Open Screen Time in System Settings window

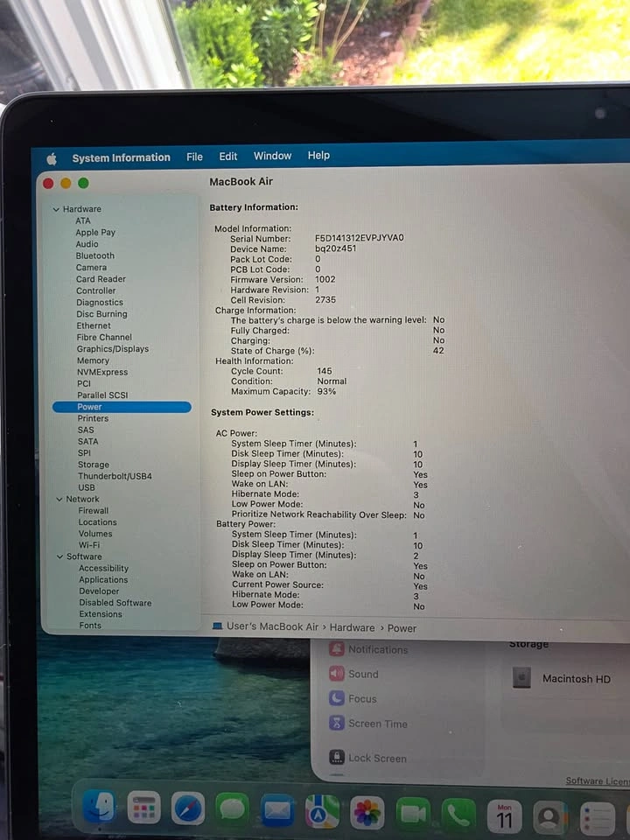click(368, 724)
